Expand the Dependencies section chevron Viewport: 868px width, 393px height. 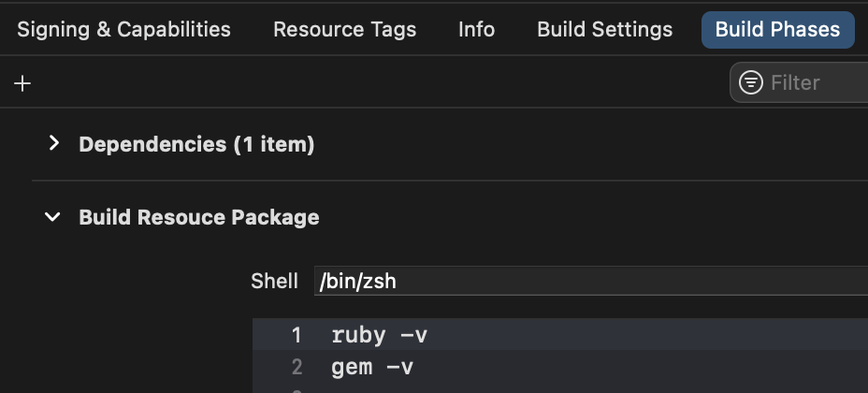[x=53, y=143]
